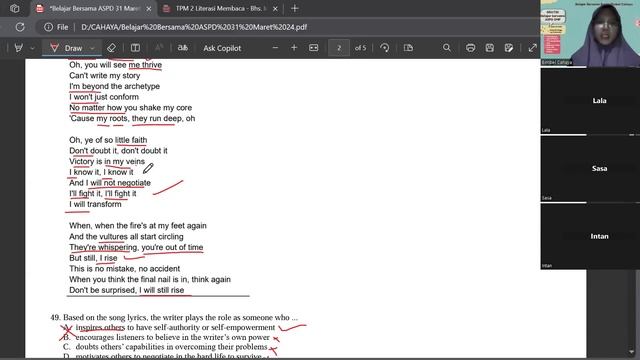This screenshot has width=640, height=360.
Task: Edit the page number field
Action: pos(339,48)
